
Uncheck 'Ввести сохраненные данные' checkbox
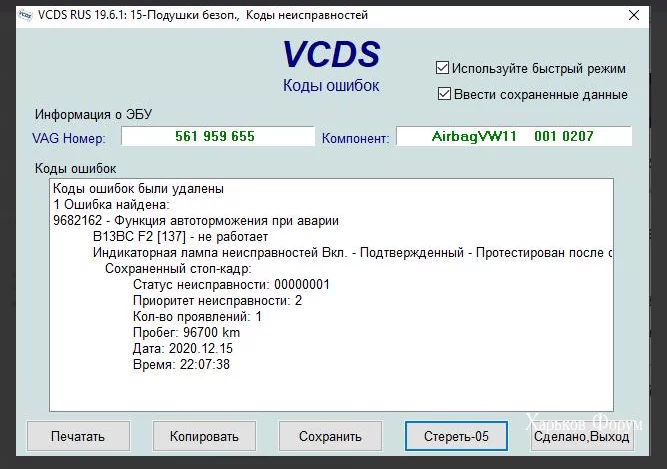click(444, 94)
